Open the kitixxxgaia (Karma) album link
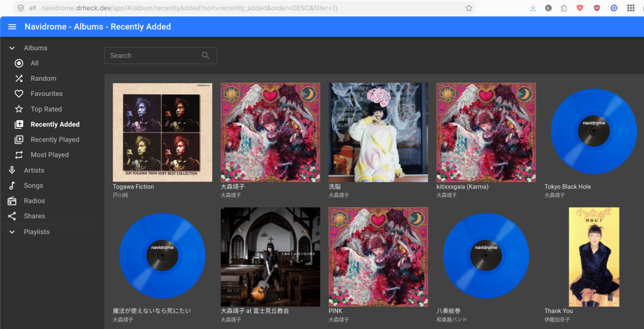This screenshot has height=329, width=644. pos(462,187)
